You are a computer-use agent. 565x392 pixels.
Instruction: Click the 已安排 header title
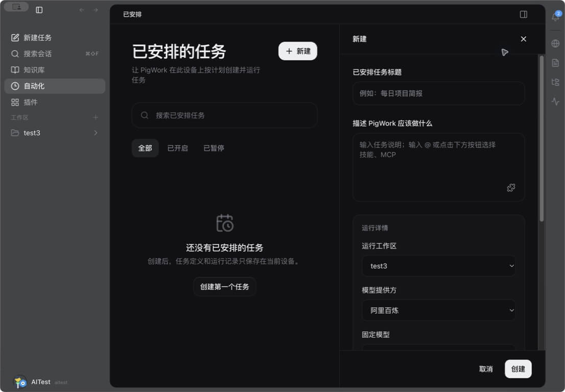tap(132, 14)
